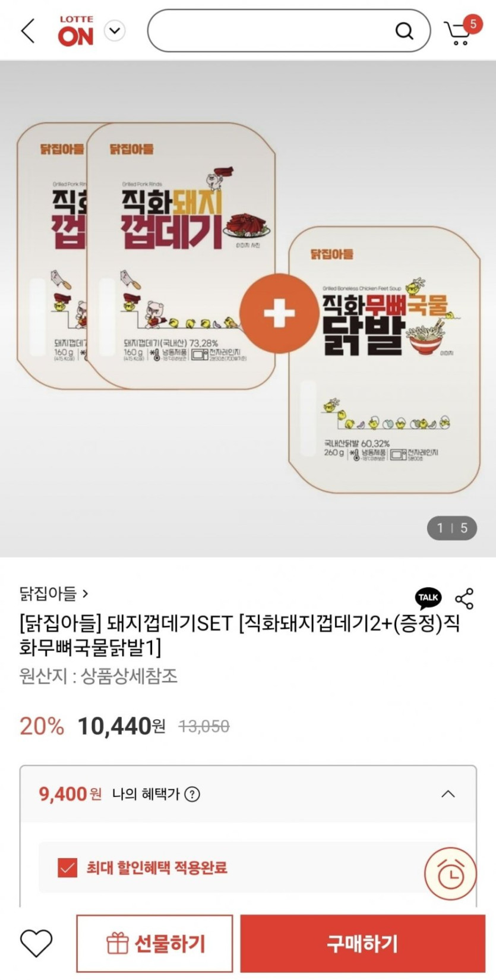Tap the 1 | 5 image counter

pos(452,528)
